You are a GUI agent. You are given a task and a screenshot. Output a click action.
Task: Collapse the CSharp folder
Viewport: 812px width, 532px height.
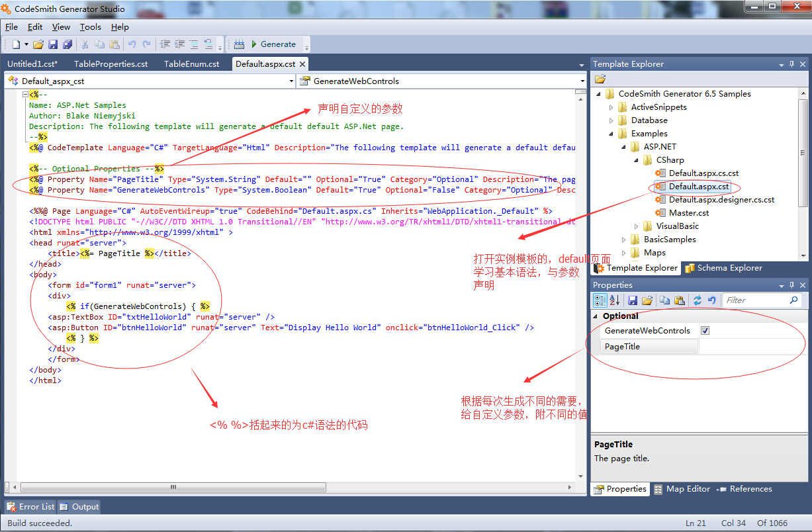click(637, 160)
